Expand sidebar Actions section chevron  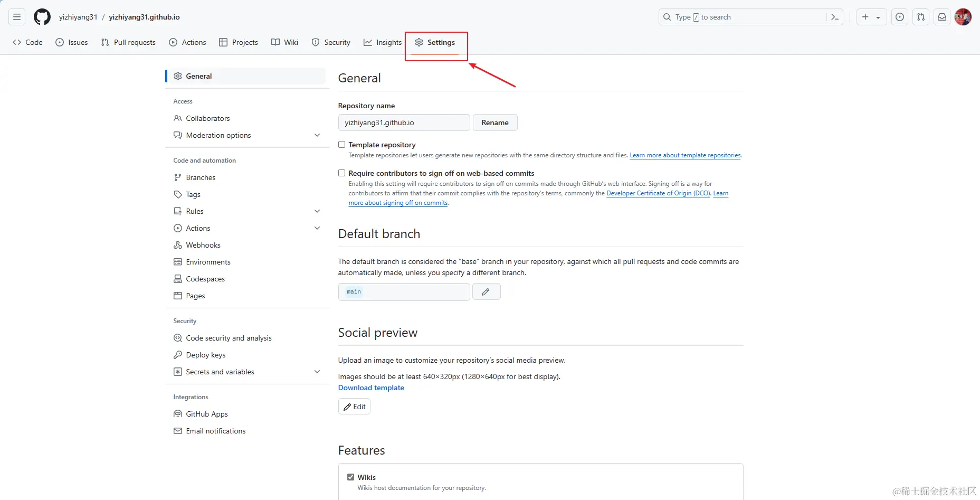[x=317, y=228]
